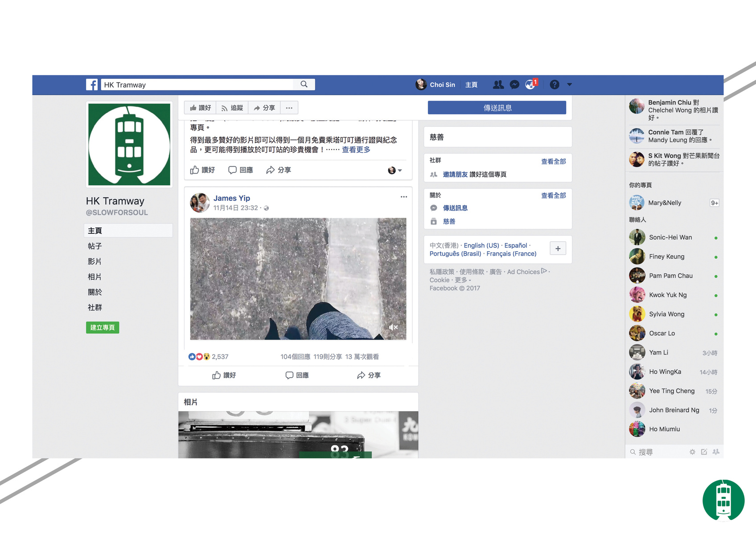Image resolution: width=756 pixels, height=534 pixels.
Task: Open chat with Kwok Yuk Ng
Action: [674, 295]
